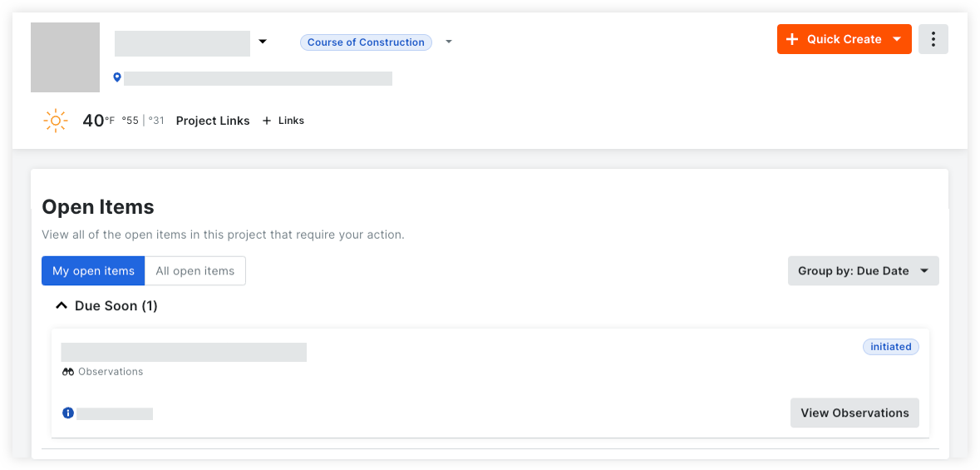Screen dimensions: 980x470
Task: Click the initiated status badge
Action: tap(890, 347)
